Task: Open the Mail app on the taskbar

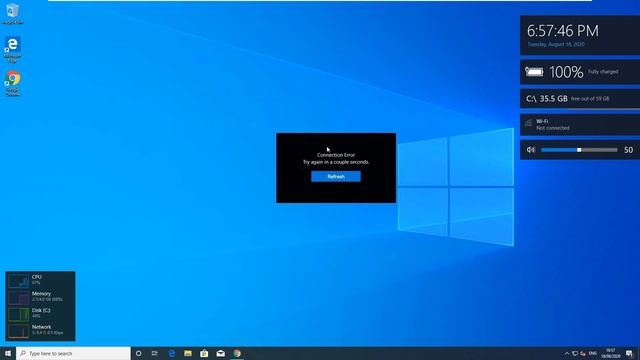Action: 220,353
